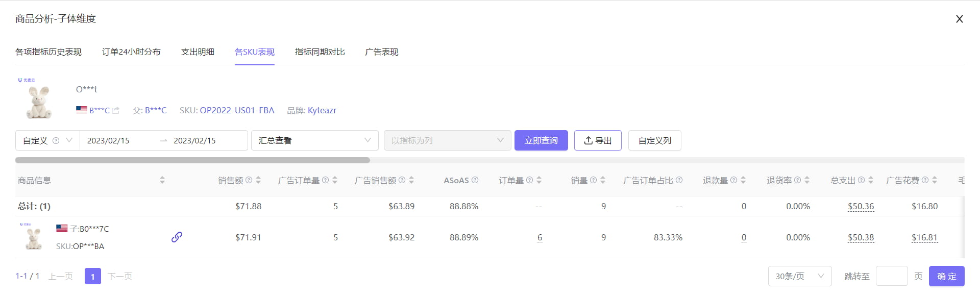
Task: Sort by 广告花费 arrows
Action: coord(935,180)
